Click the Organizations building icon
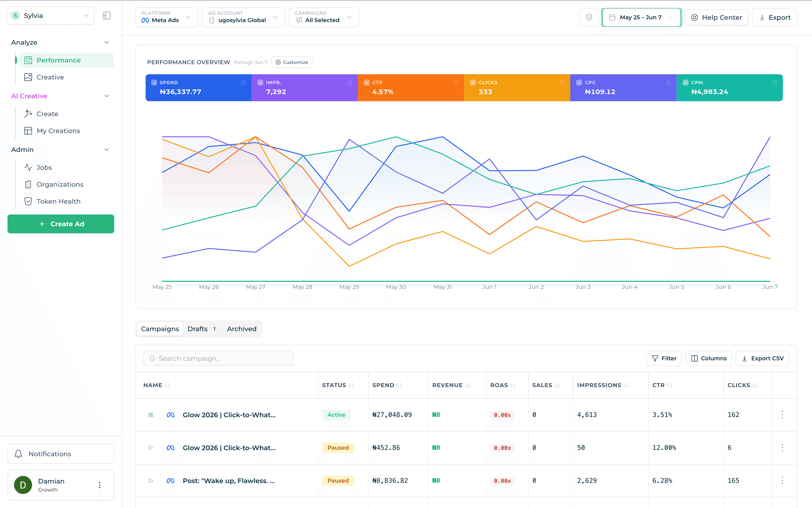Viewport: 812px width, 508px height. point(28,184)
